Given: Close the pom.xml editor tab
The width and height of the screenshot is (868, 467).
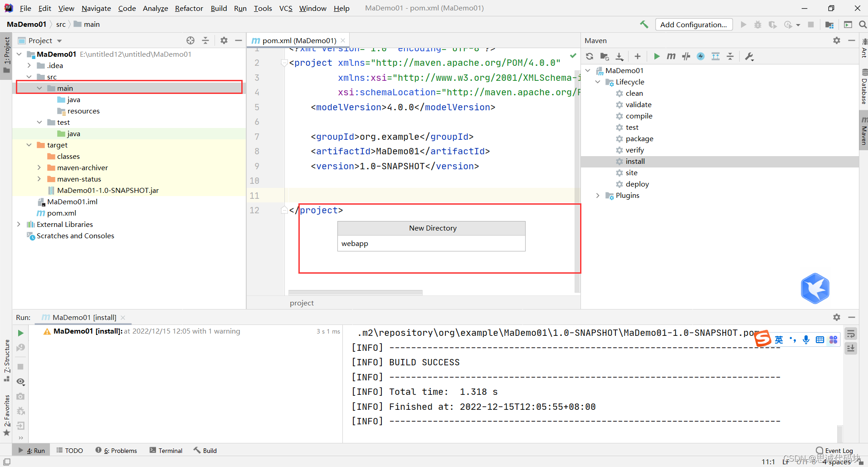Looking at the screenshot, I should [x=343, y=40].
